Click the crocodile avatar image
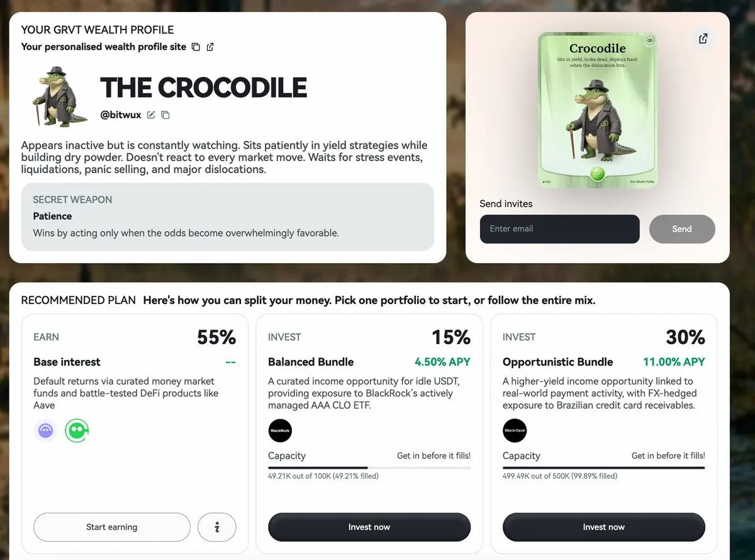Screen dimensions: 755x560 click(60, 96)
